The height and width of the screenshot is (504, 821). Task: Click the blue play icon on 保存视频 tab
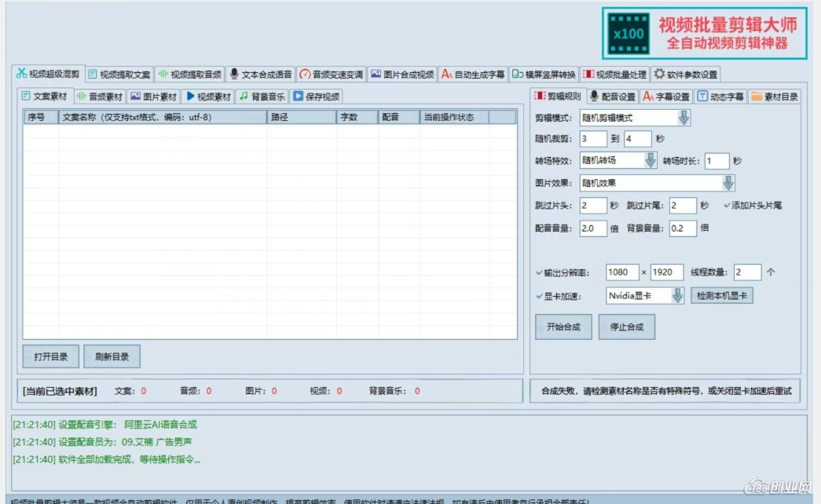pos(298,96)
